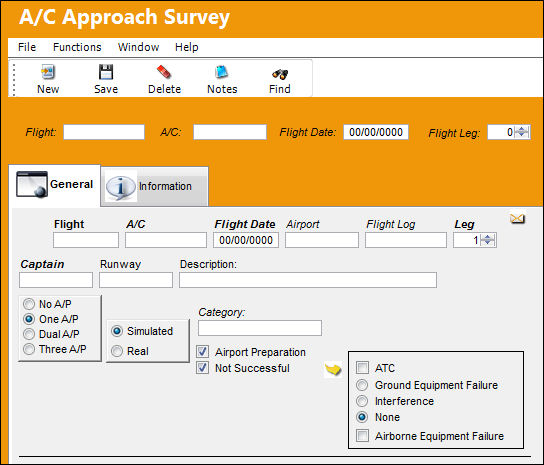Screen dimensions: 544x465
Task: Uncheck the Airport Preparation checkbox
Action: pyautogui.click(x=202, y=352)
